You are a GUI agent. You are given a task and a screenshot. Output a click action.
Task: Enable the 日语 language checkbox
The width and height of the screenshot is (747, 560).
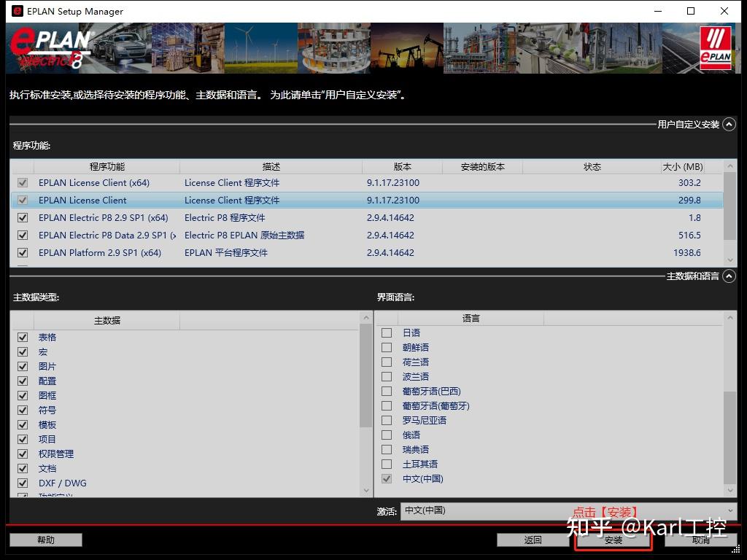387,332
